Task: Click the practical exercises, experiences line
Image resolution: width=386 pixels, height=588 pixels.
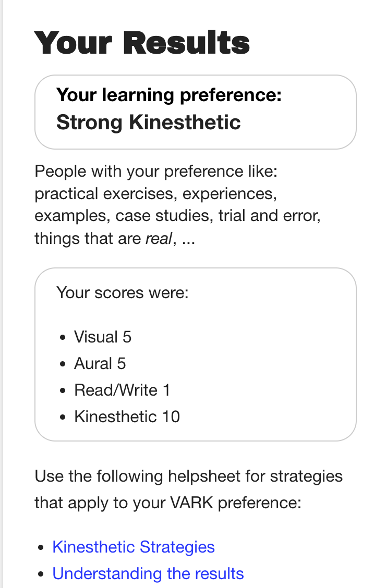Action: point(155,193)
